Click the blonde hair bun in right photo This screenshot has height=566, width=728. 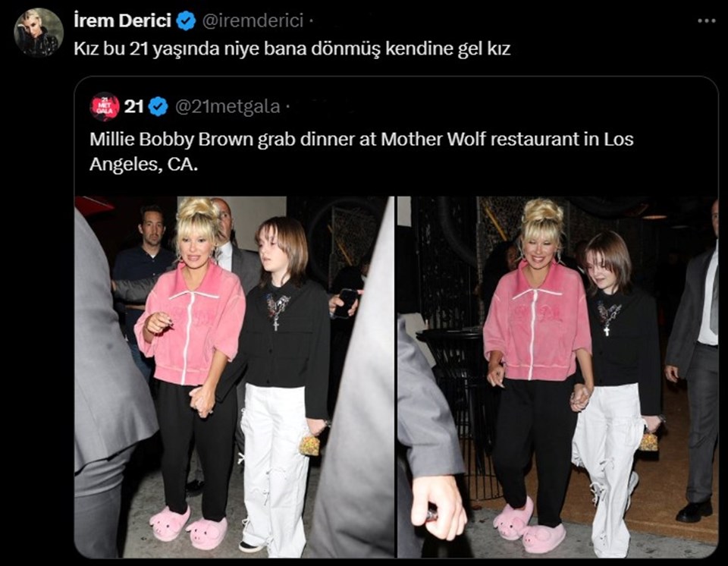[543, 215]
